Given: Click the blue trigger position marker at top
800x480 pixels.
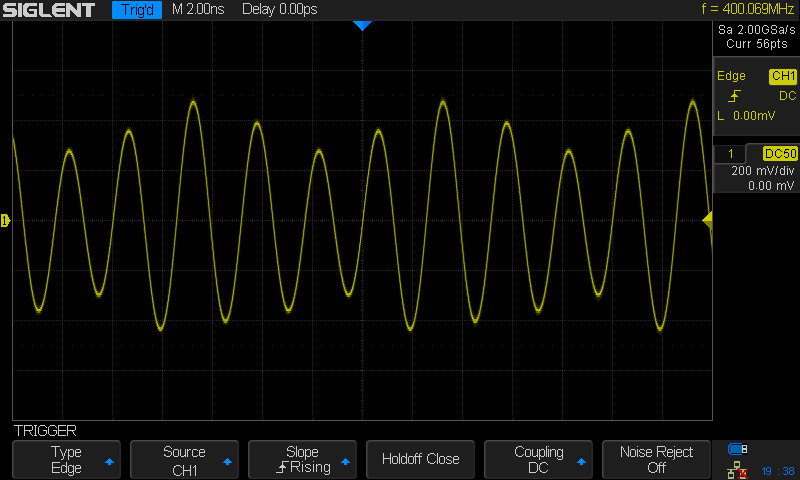Looking at the screenshot, I should coord(362,26).
